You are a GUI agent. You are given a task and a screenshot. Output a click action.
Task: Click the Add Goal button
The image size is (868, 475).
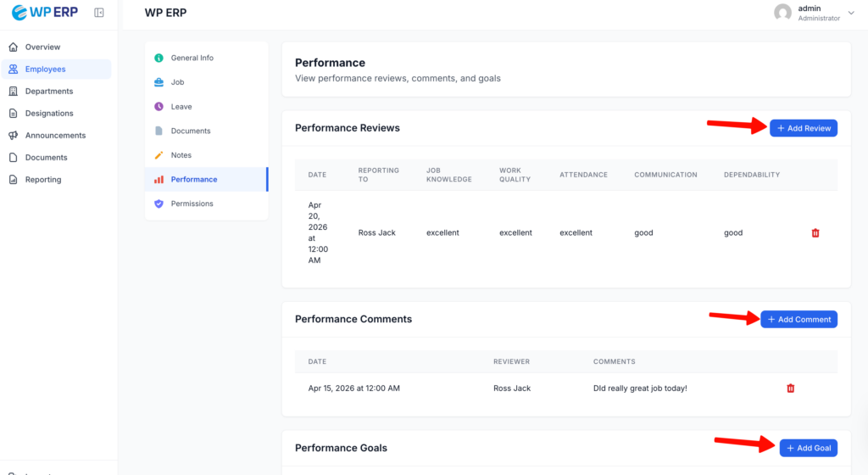(808, 448)
